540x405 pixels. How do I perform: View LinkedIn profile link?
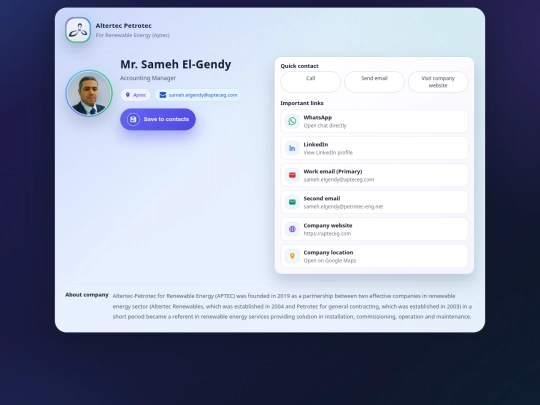point(374,148)
